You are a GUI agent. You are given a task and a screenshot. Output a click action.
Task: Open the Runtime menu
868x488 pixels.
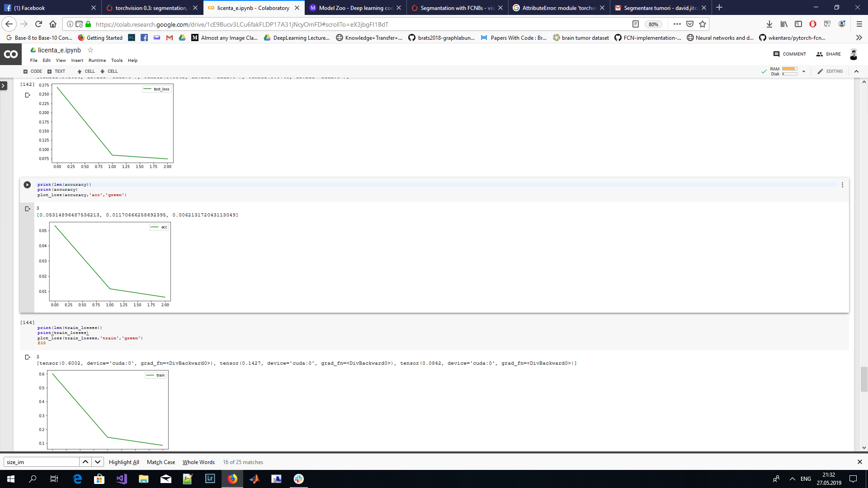tap(97, 60)
